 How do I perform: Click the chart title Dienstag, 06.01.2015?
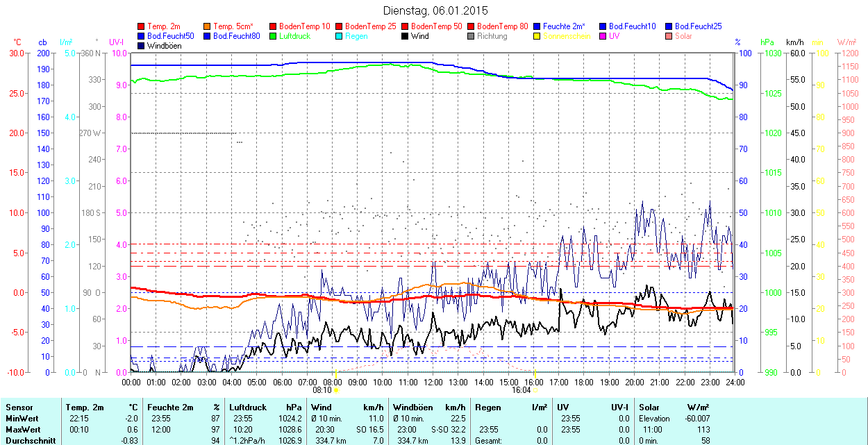click(435, 11)
